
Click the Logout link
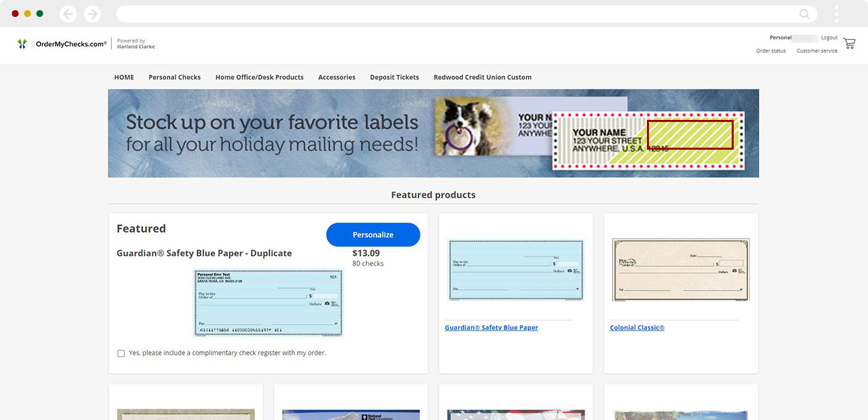(829, 38)
